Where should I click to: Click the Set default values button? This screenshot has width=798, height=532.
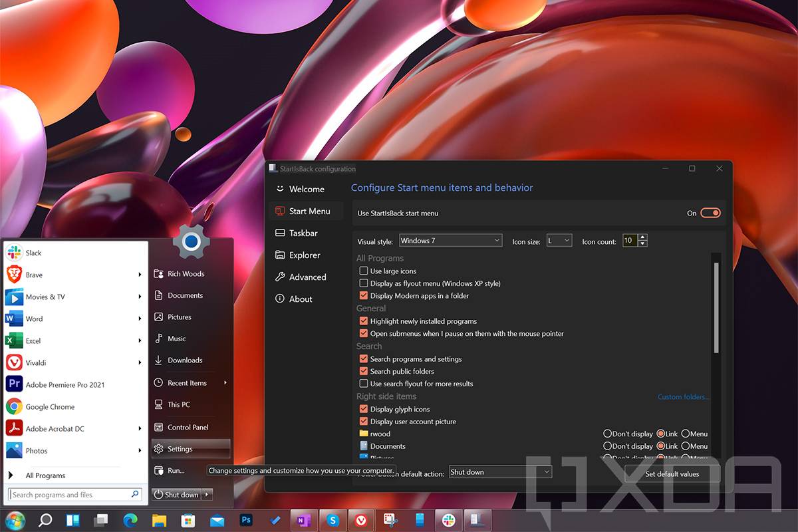tap(672, 474)
